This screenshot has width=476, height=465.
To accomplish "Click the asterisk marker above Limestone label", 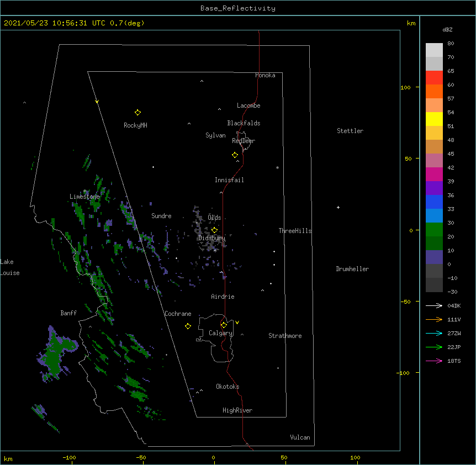I will pos(85,191).
